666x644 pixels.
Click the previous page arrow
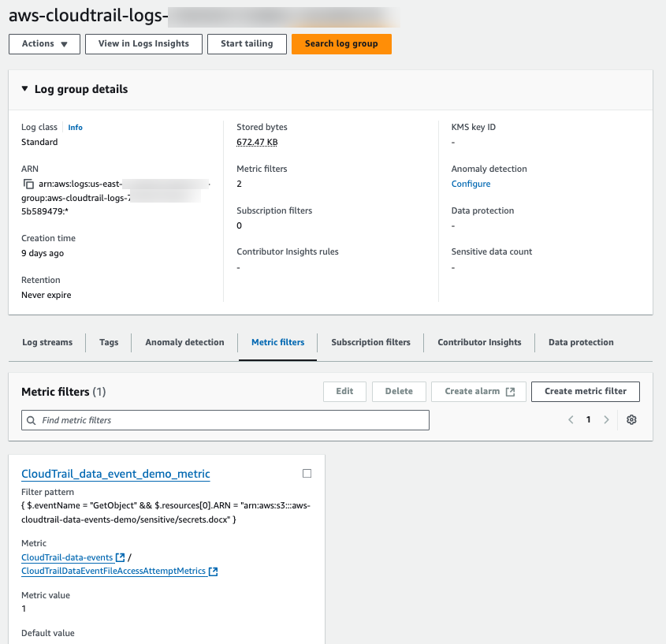pos(571,419)
